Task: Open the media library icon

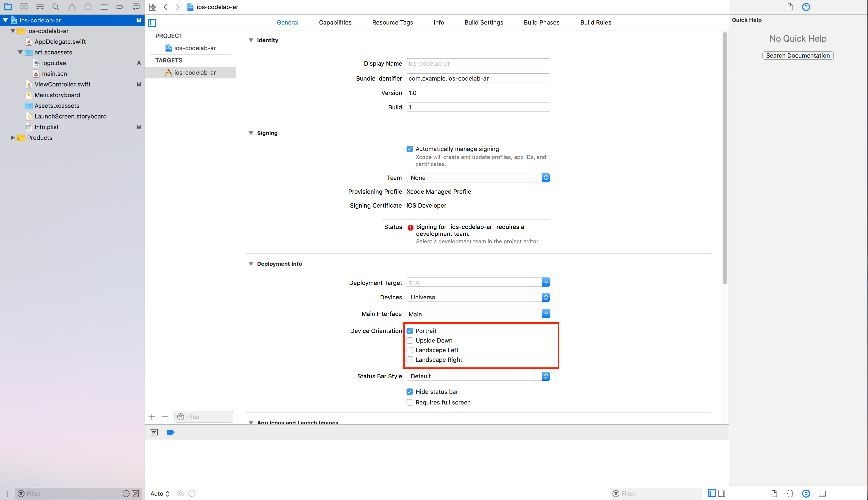Action: [x=822, y=494]
